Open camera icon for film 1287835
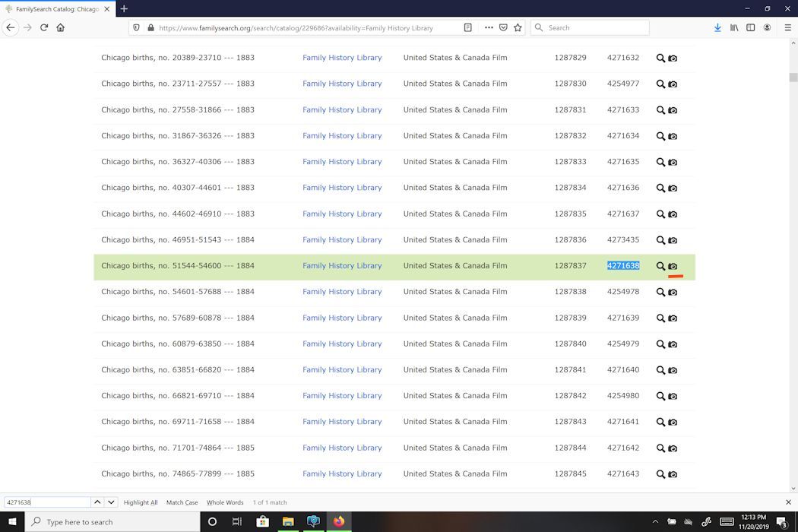798x532 pixels. point(673,214)
